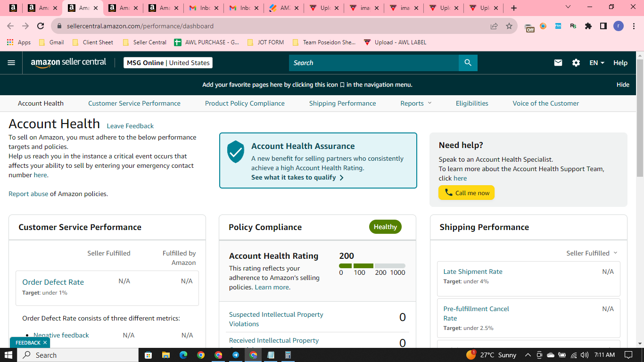Show hidden system tray icons
The width and height of the screenshot is (644, 362).
point(528,355)
